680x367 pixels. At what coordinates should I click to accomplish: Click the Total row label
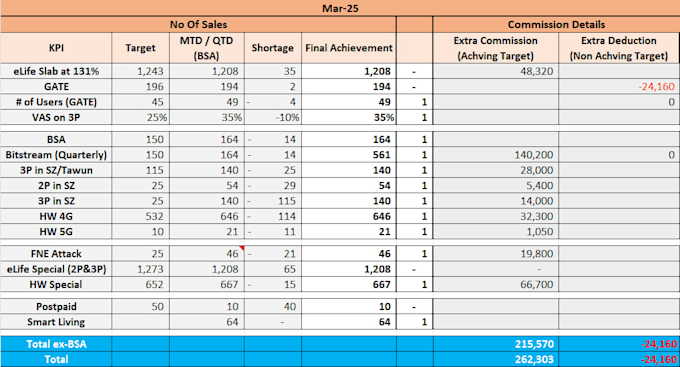click(x=56, y=359)
